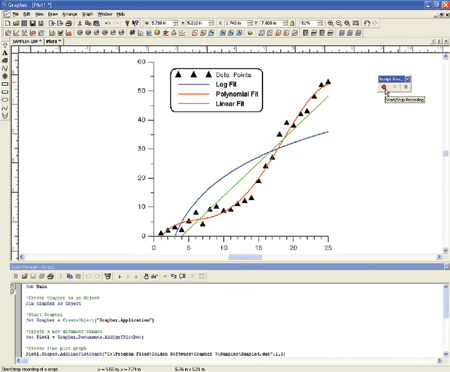Screen dimensions: 450x372
Task: Open the File menu
Action: (16, 14)
